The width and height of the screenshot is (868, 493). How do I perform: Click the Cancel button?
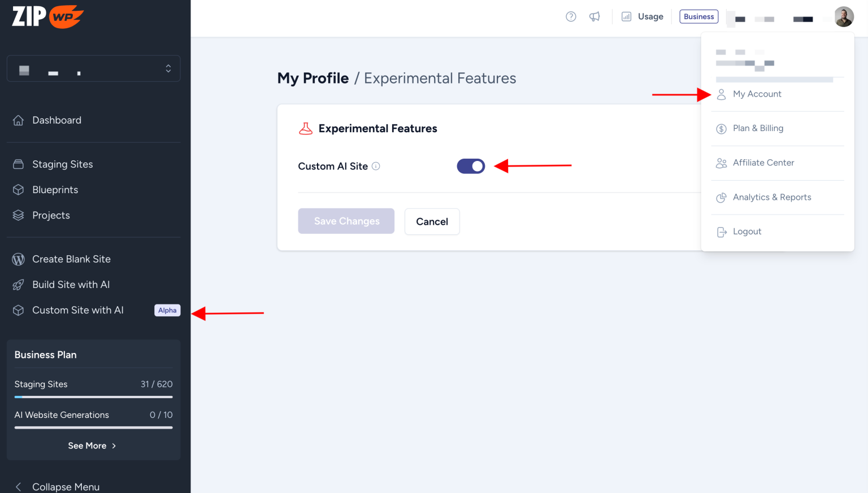pos(432,221)
